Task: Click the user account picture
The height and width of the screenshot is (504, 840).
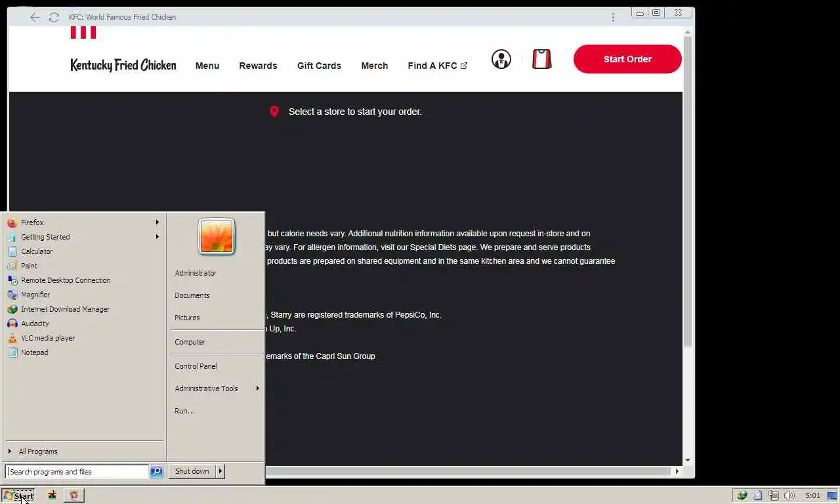Action: tap(217, 236)
